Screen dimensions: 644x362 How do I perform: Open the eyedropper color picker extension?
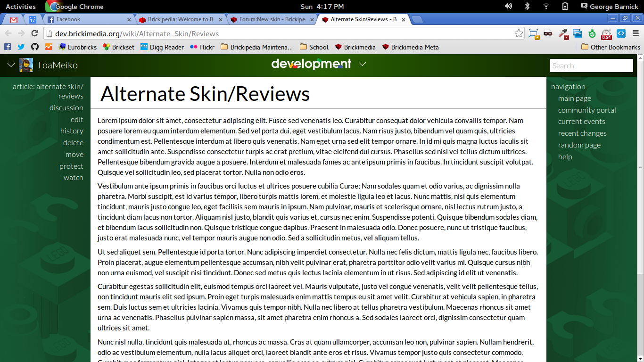click(562, 33)
